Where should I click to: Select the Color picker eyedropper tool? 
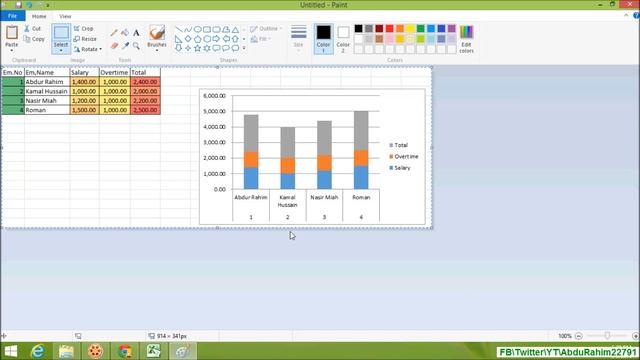coord(125,46)
